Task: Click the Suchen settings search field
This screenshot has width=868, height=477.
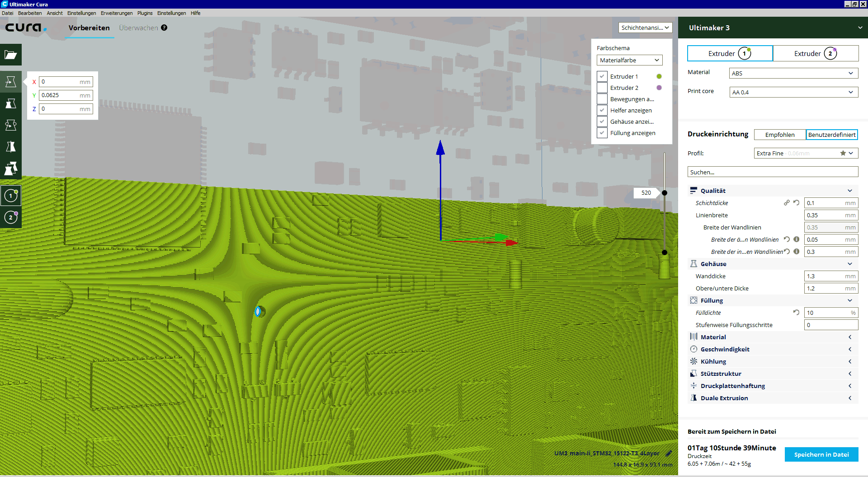Action: (x=773, y=172)
